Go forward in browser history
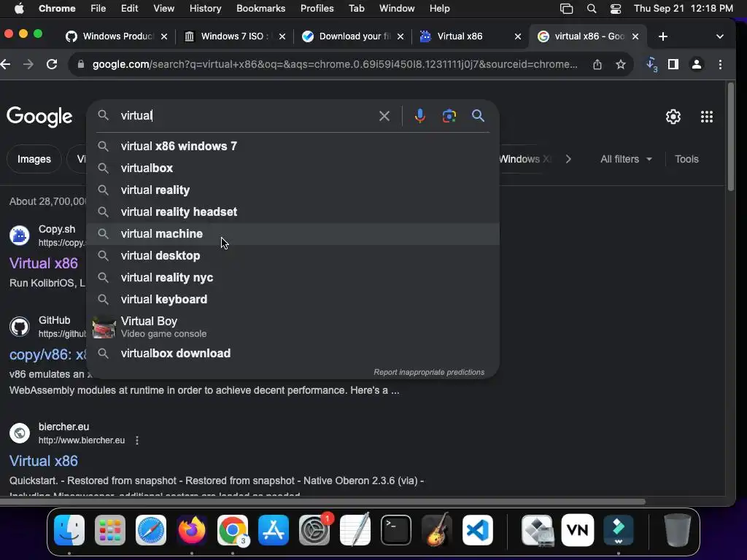The image size is (747, 560). click(x=28, y=64)
